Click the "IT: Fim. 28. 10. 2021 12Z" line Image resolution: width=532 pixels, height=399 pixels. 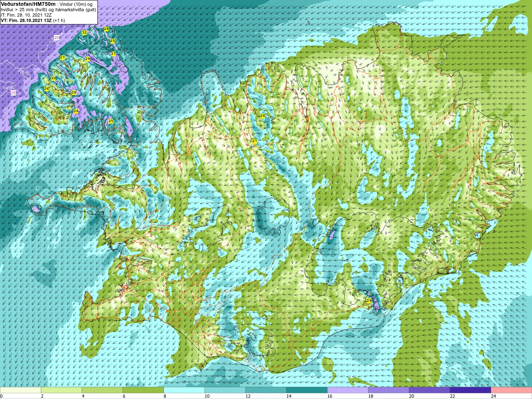(x=26, y=15)
